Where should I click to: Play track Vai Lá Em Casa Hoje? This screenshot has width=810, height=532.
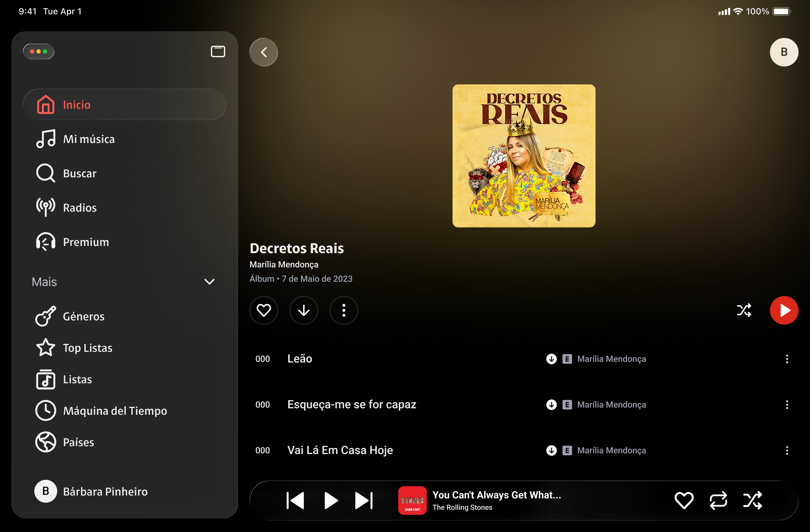[340, 450]
